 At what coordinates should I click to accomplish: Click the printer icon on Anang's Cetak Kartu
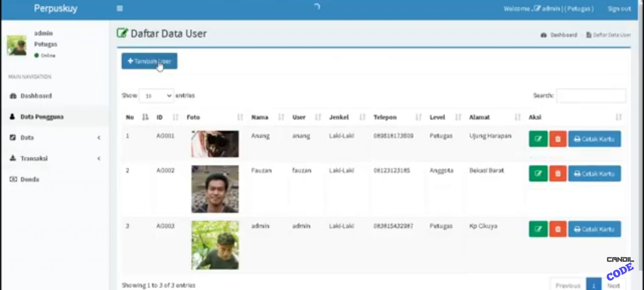(x=577, y=139)
